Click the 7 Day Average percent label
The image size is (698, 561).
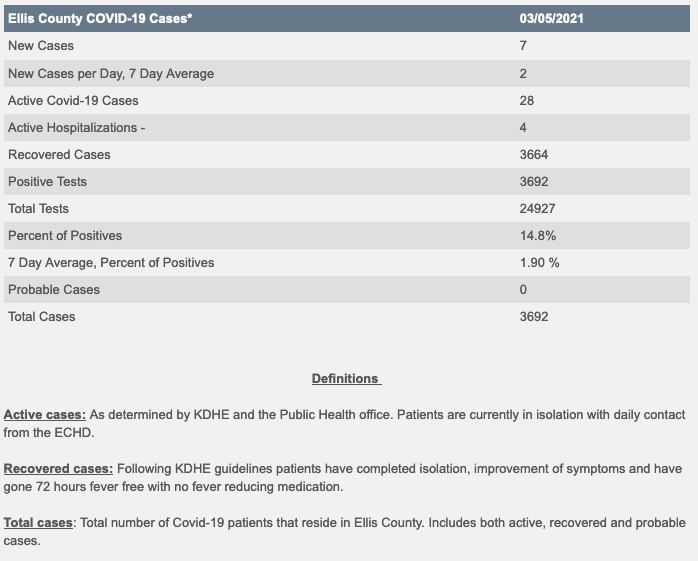pos(111,262)
